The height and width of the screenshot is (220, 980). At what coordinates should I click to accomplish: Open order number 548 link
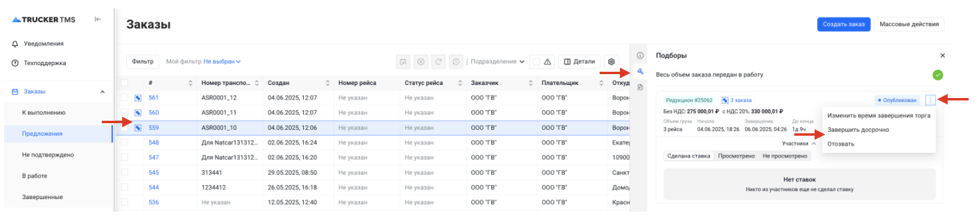tap(154, 142)
